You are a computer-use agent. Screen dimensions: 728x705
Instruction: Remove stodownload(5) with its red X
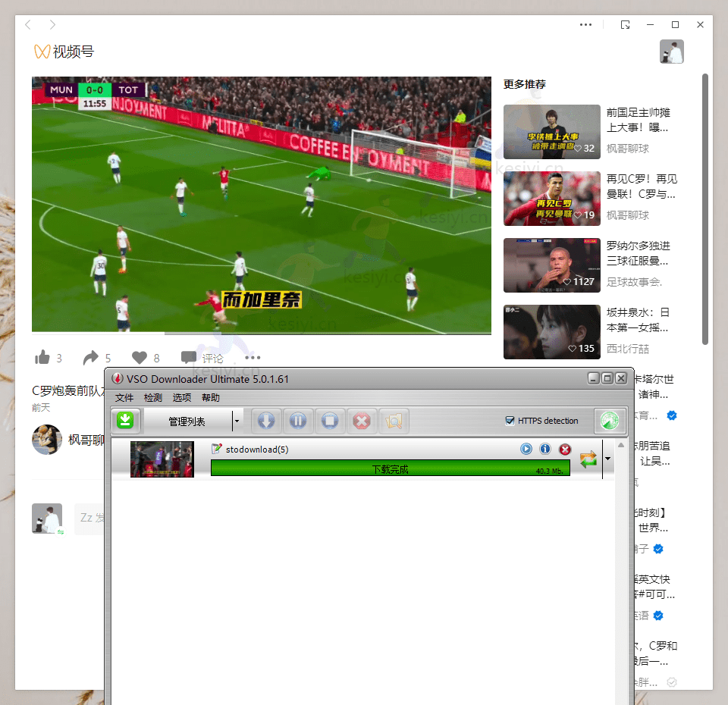click(x=564, y=449)
